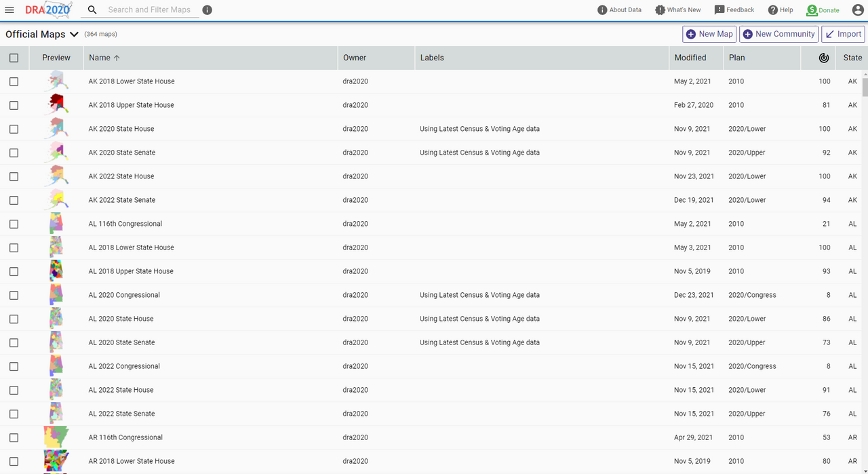Open AL 2022 Congressional preview thumbnail
The width and height of the screenshot is (868, 474).
56,366
